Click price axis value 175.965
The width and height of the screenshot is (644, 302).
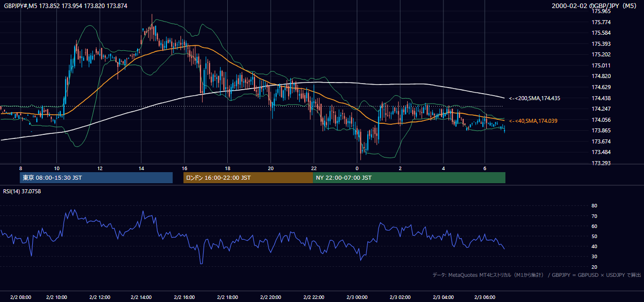[601, 11]
